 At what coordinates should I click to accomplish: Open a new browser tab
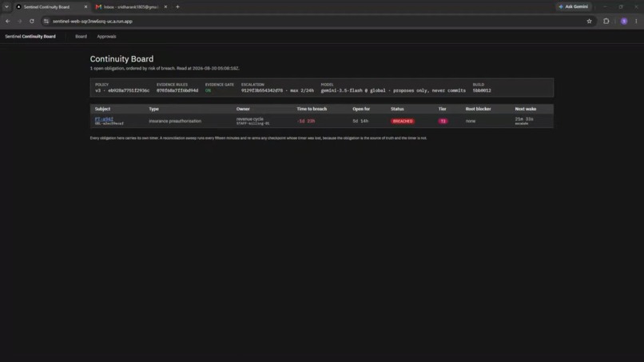tap(177, 6)
